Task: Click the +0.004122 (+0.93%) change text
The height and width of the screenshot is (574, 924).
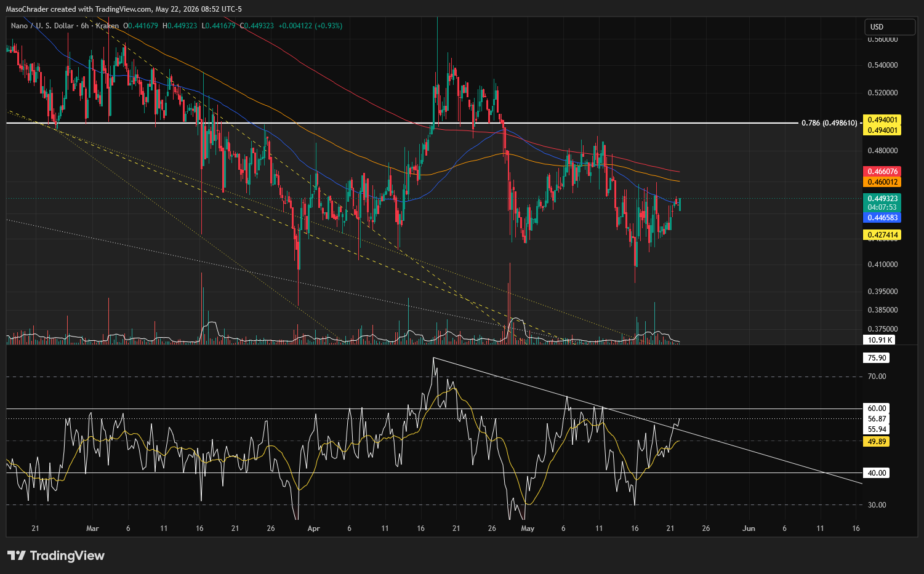Action: pyautogui.click(x=310, y=26)
